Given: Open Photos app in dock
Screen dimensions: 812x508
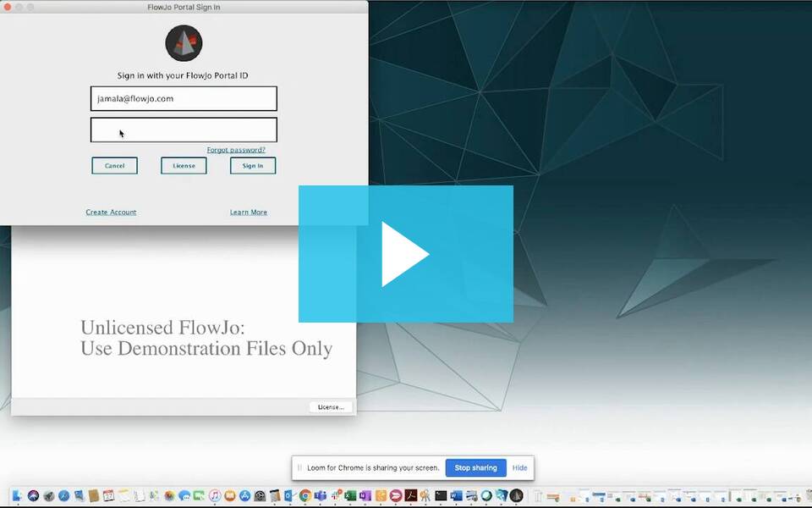Looking at the screenshot, I should (x=169, y=495).
